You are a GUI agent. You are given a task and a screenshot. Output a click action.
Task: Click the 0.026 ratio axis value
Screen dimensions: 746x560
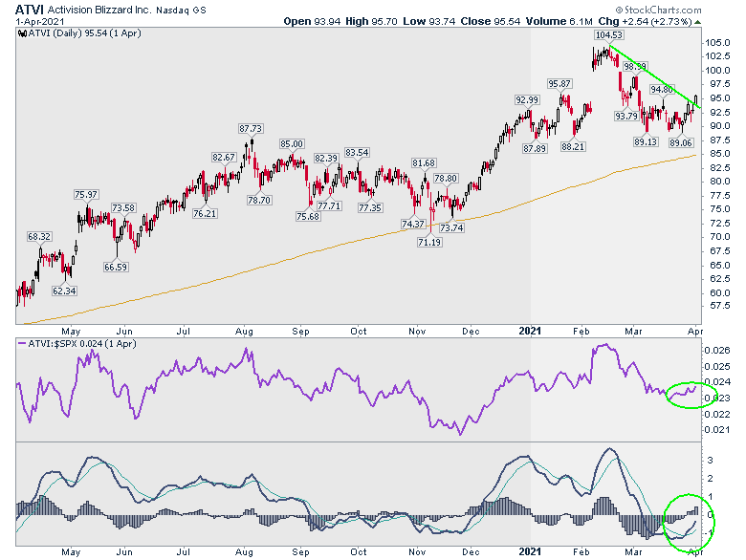717,351
